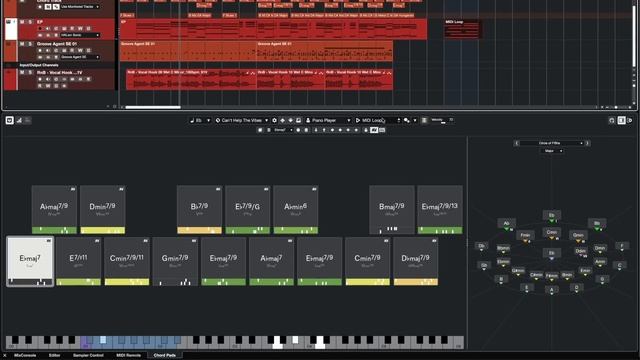
Task: Trigger the Bb7/9 chord pad
Action: 200,210
